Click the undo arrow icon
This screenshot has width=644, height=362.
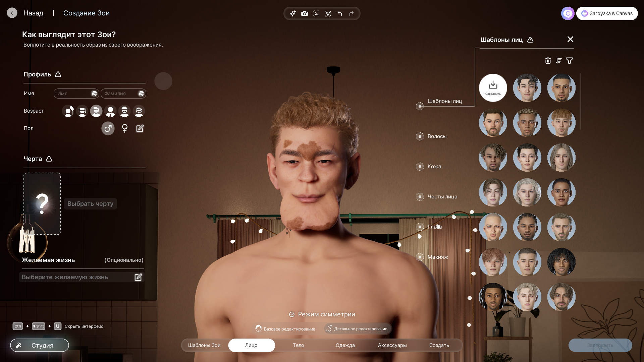click(340, 13)
